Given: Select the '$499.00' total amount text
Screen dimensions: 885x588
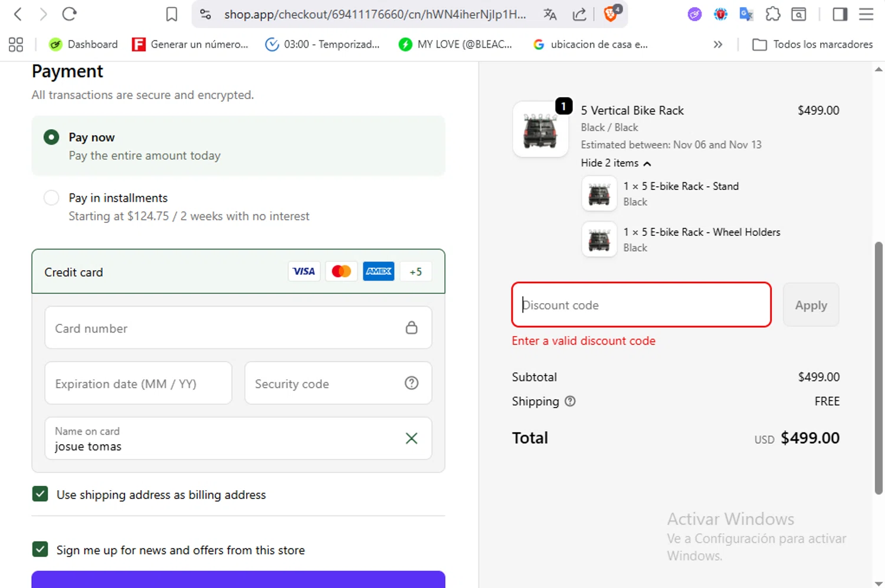Looking at the screenshot, I should [810, 438].
